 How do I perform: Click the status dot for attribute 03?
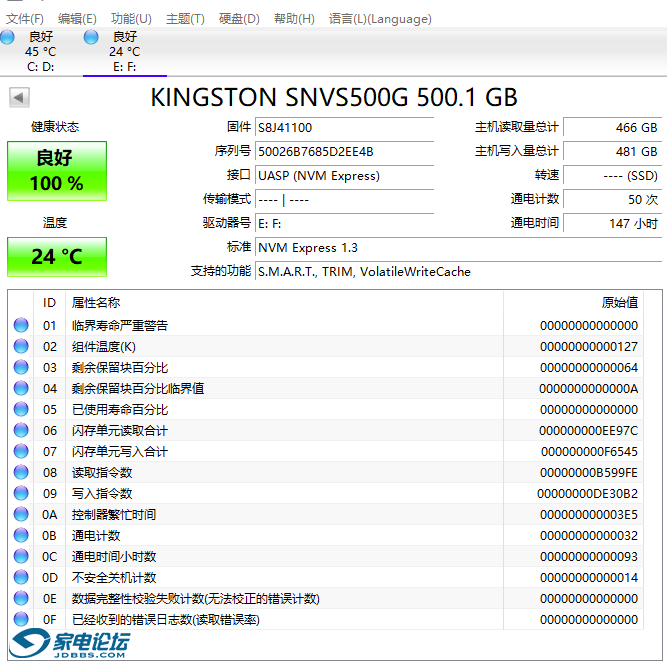[x=21, y=367]
